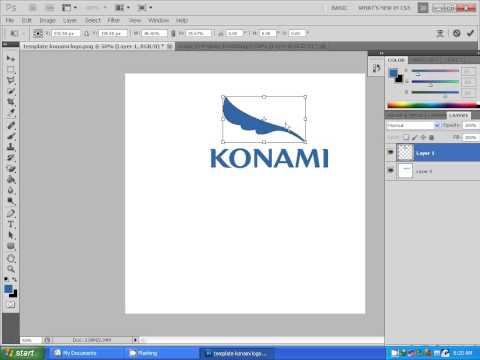Viewport: 480px width, 360px height.
Task: Open the Layer menu
Action: [70, 20]
